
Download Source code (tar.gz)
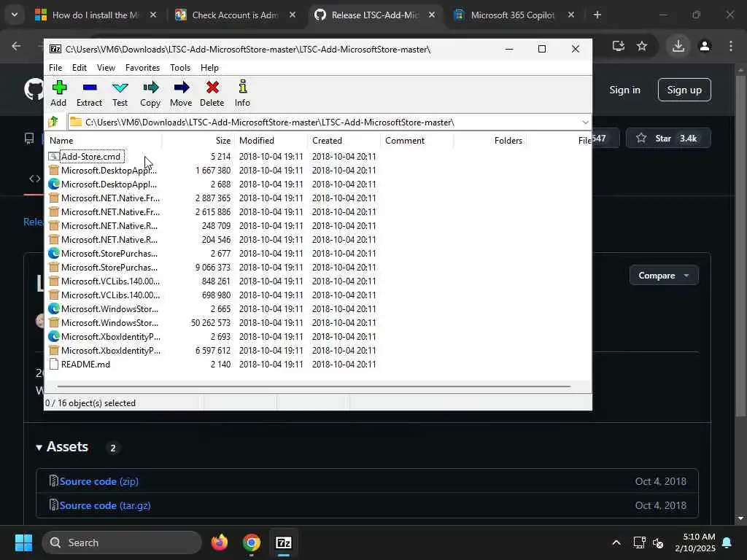click(x=105, y=505)
